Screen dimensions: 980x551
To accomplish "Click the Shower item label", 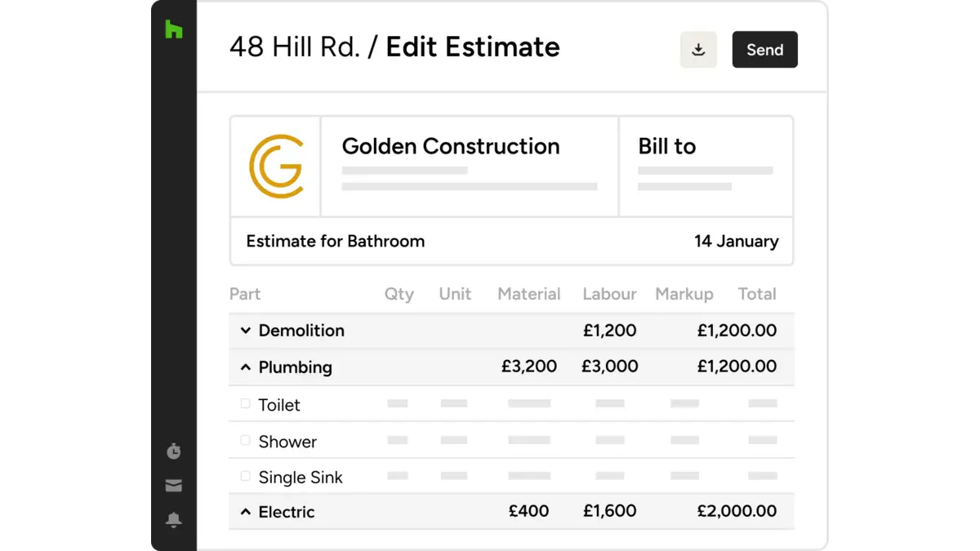I will click(287, 442).
